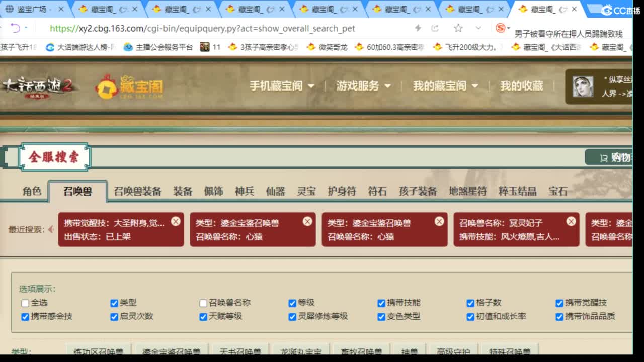The width and height of the screenshot is (644, 362).
Task: Uncheck the 等级 display option
Action: 292,303
